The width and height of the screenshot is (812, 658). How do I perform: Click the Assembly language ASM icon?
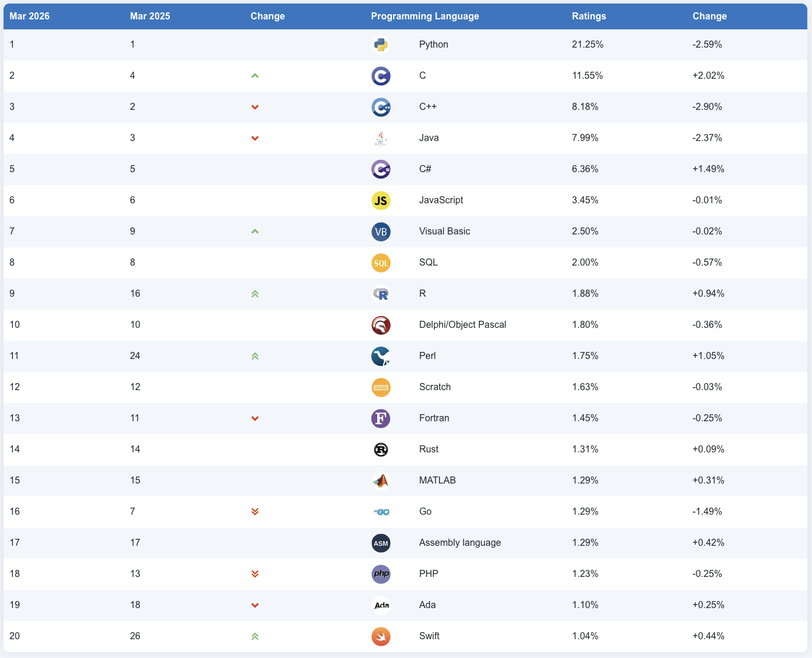pyautogui.click(x=381, y=543)
